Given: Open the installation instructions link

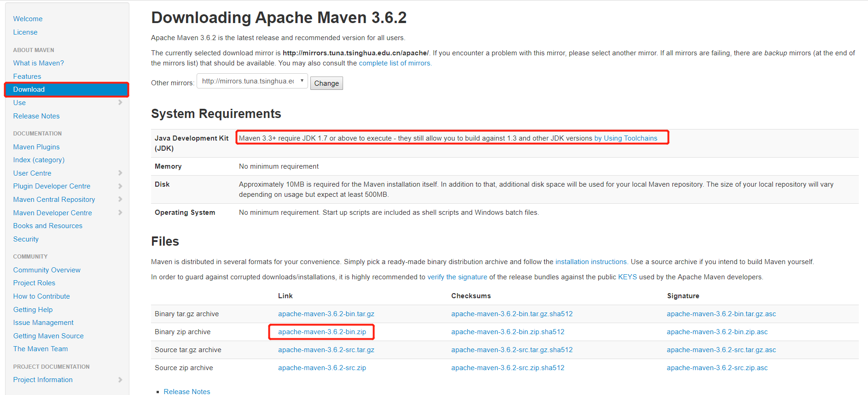Looking at the screenshot, I should (x=591, y=262).
